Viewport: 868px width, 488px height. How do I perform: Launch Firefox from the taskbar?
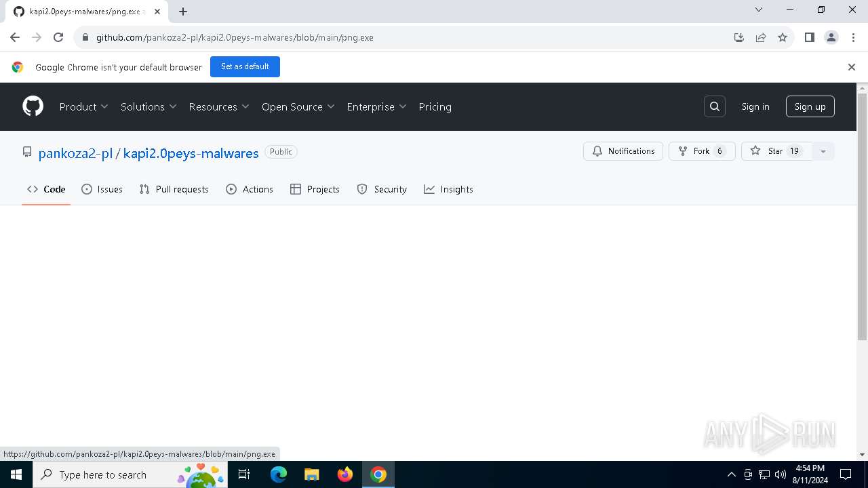pyautogui.click(x=345, y=474)
